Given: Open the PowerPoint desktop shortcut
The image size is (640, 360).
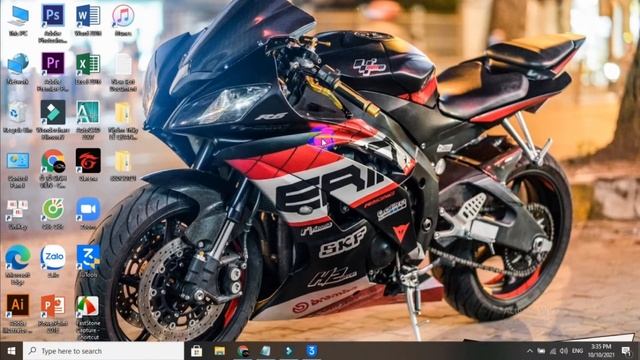Looking at the screenshot, I should [53, 313].
